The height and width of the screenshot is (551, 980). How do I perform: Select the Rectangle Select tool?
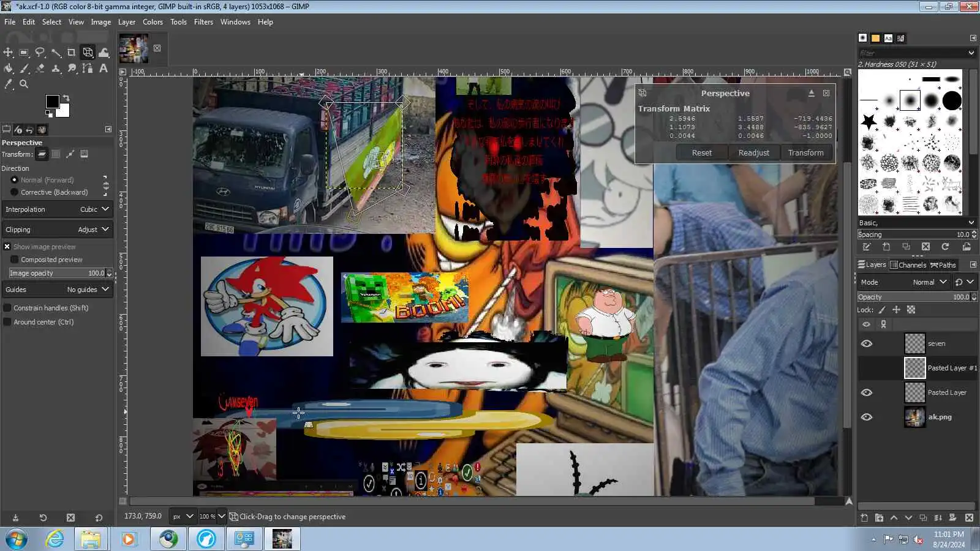[x=24, y=53]
